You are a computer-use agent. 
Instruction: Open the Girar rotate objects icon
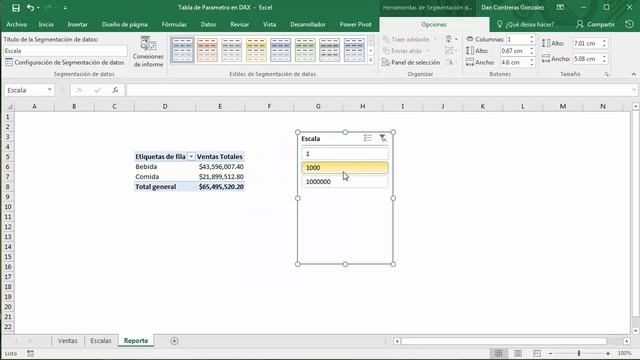(x=450, y=62)
